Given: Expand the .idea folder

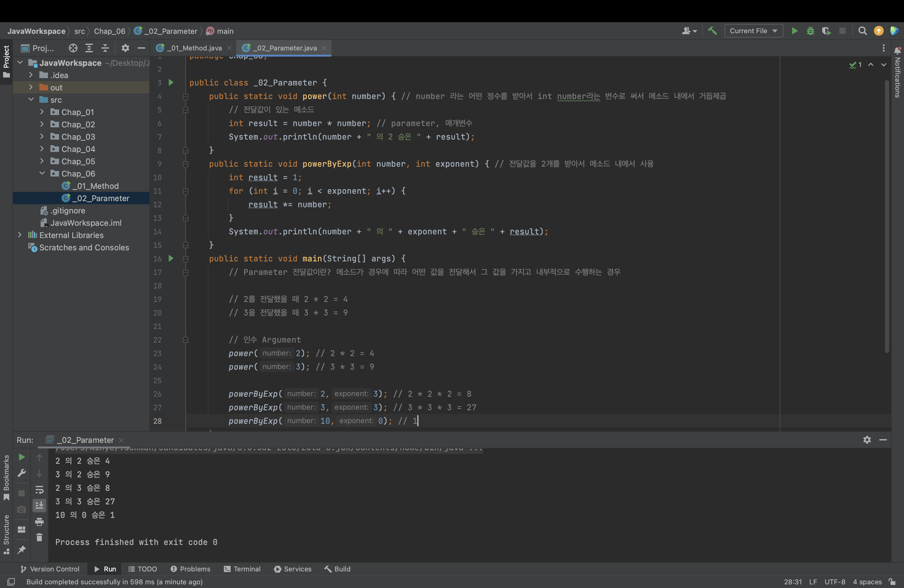Looking at the screenshot, I should coord(31,75).
